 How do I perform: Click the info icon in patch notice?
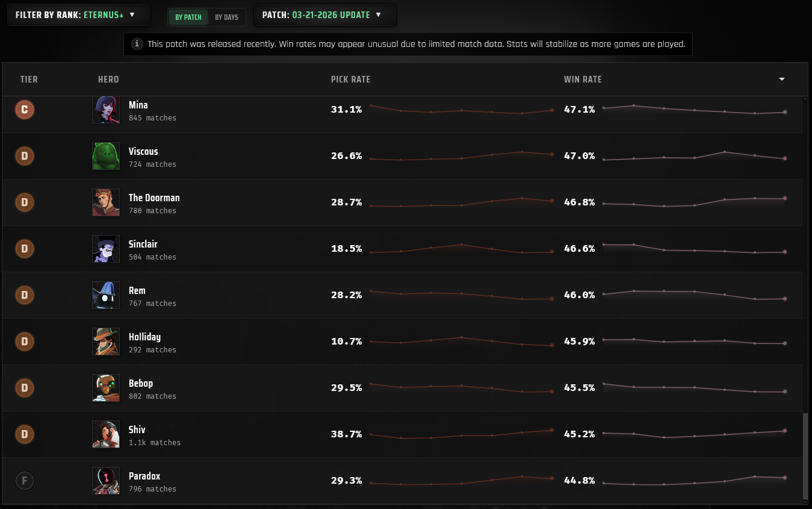137,44
